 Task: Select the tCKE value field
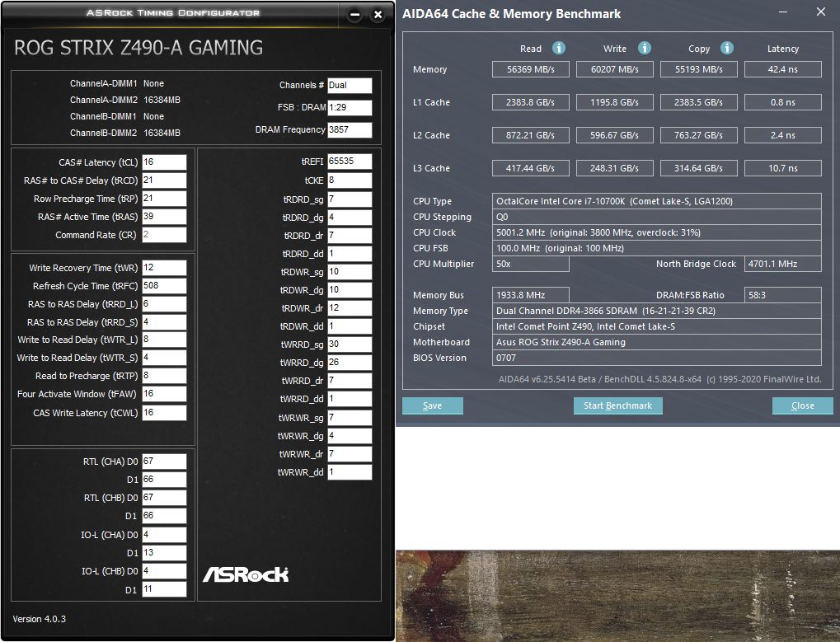coord(350,180)
